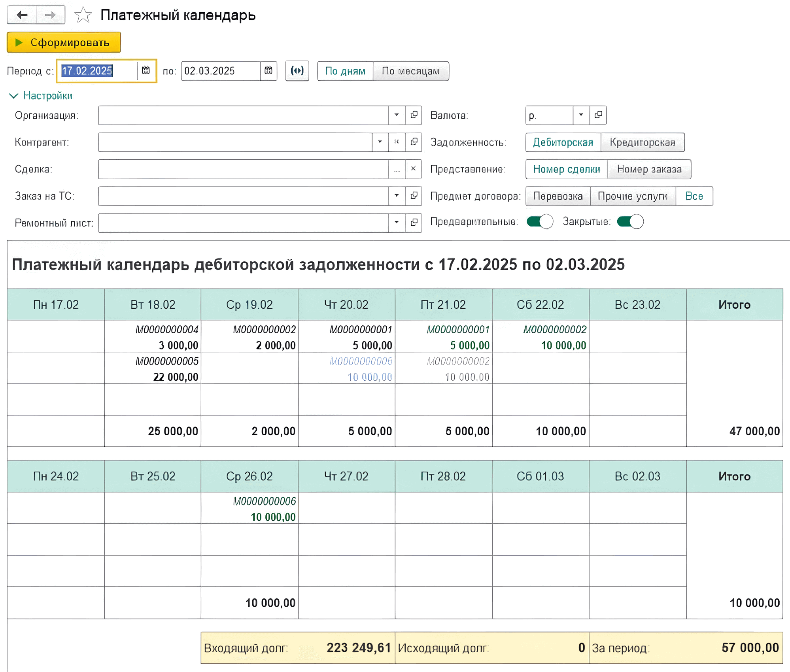Open deal M0000000001 on Thursday 20.02
790x672 pixels.
pos(361,329)
